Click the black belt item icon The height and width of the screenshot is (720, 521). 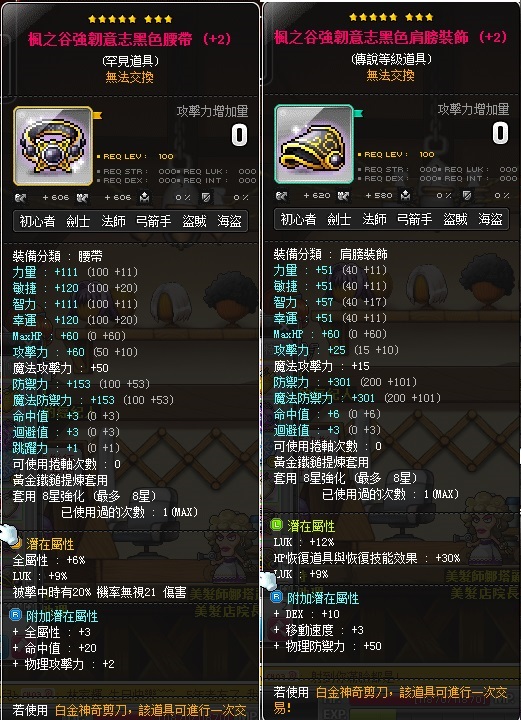point(53,146)
